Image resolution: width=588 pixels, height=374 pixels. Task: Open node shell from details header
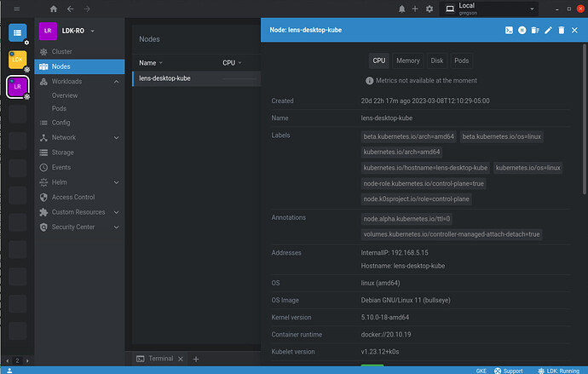[x=509, y=30]
